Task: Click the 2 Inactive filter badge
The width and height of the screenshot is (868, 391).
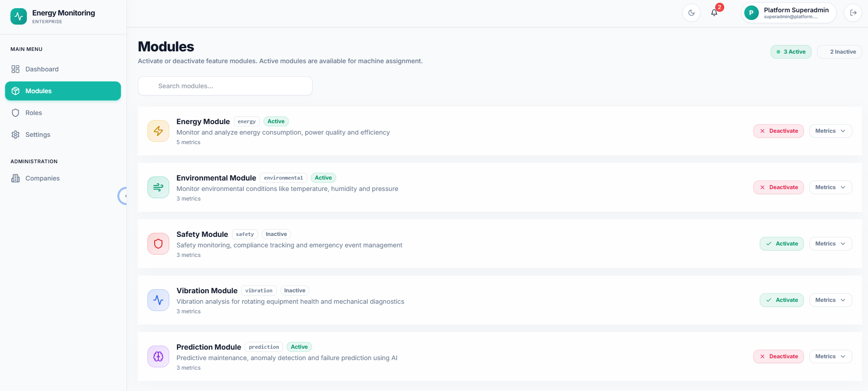Action: [839, 52]
